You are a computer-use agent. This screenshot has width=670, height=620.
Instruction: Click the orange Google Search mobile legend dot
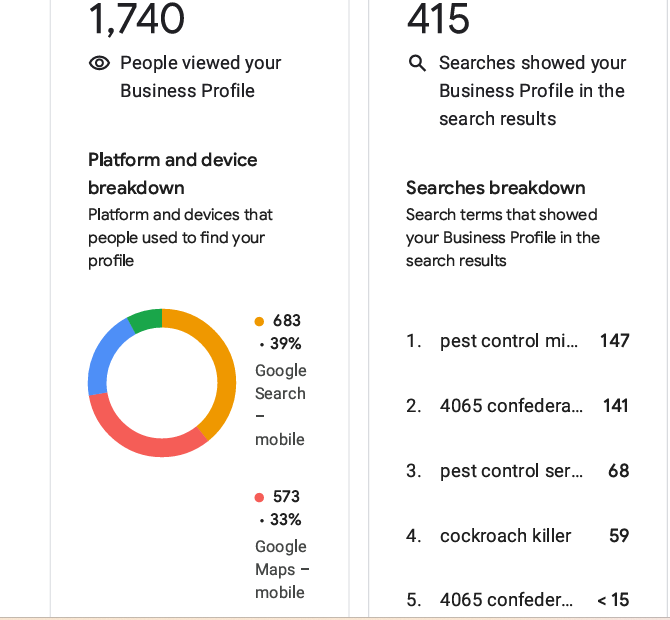pos(259,321)
